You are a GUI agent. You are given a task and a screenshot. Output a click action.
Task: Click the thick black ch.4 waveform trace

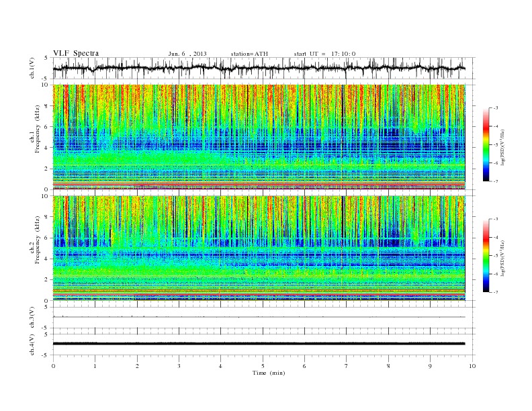click(259, 344)
